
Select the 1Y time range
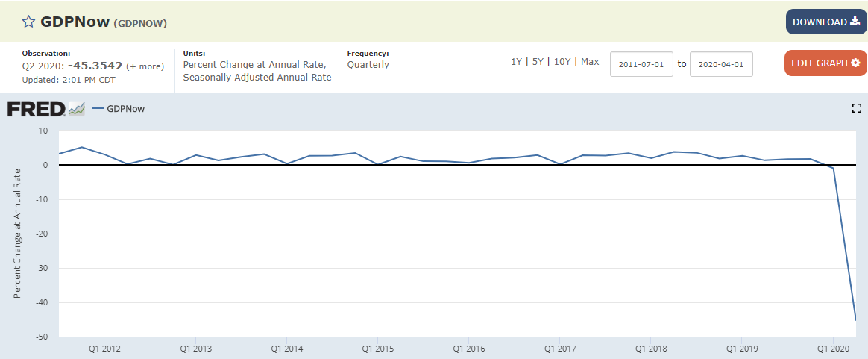pyautogui.click(x=516, y=62)
